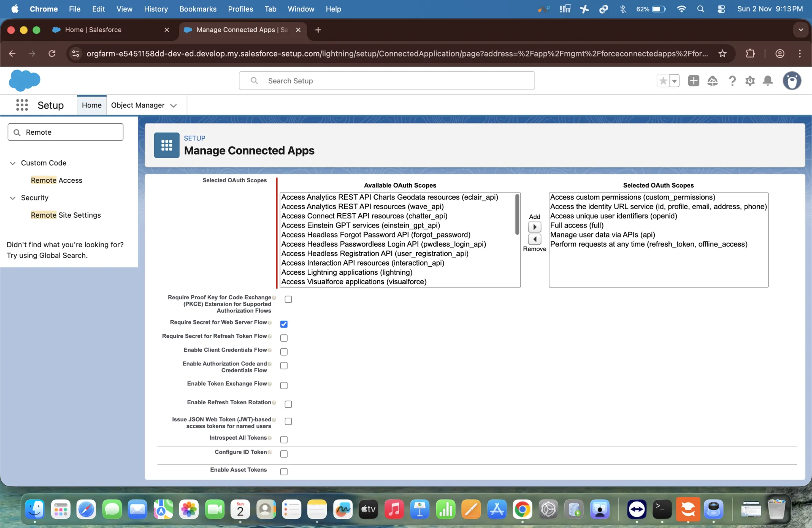Collapse the Custom Code tree section

click(13, 163)
